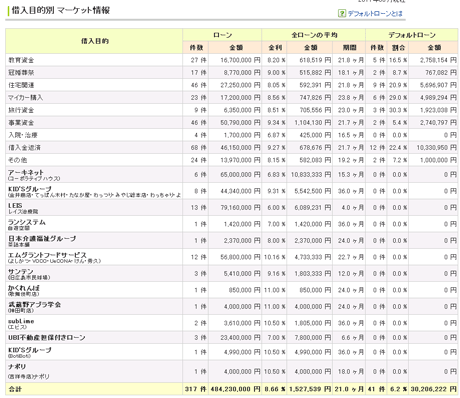Select the UBI不動産担保付きローン row label

[x=47, y=338]
